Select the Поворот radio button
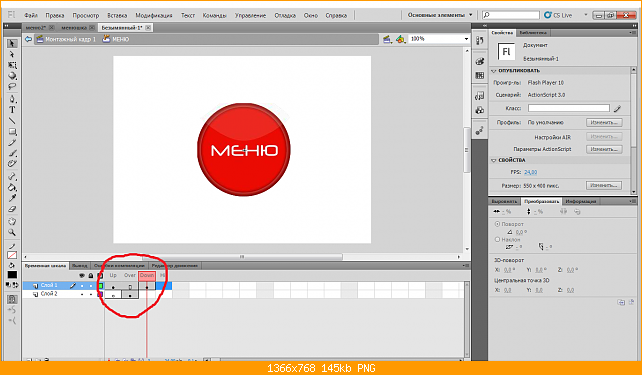 [497, 224]
